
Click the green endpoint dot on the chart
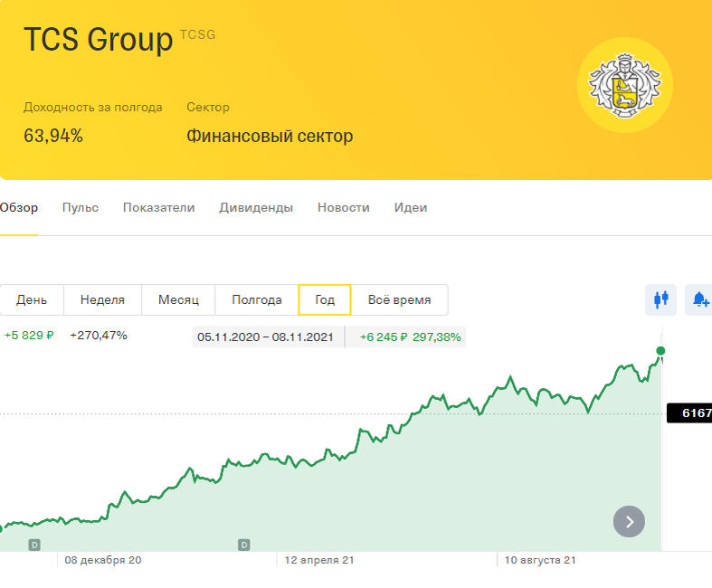pos(660,350)
